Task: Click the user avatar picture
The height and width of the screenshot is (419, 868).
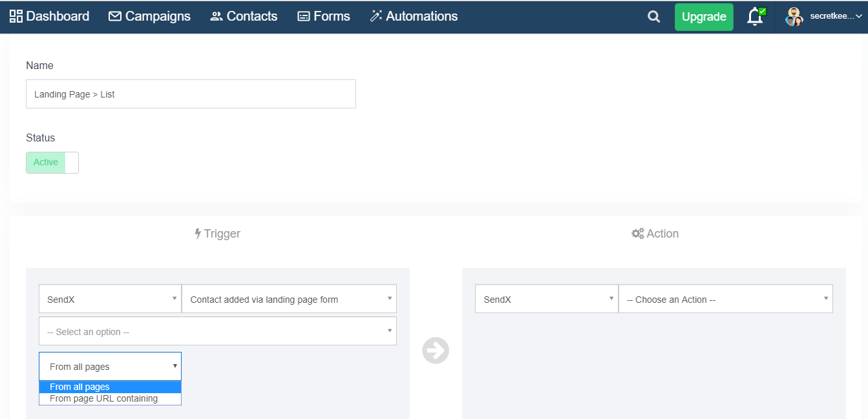Action: tap(794, 17)
